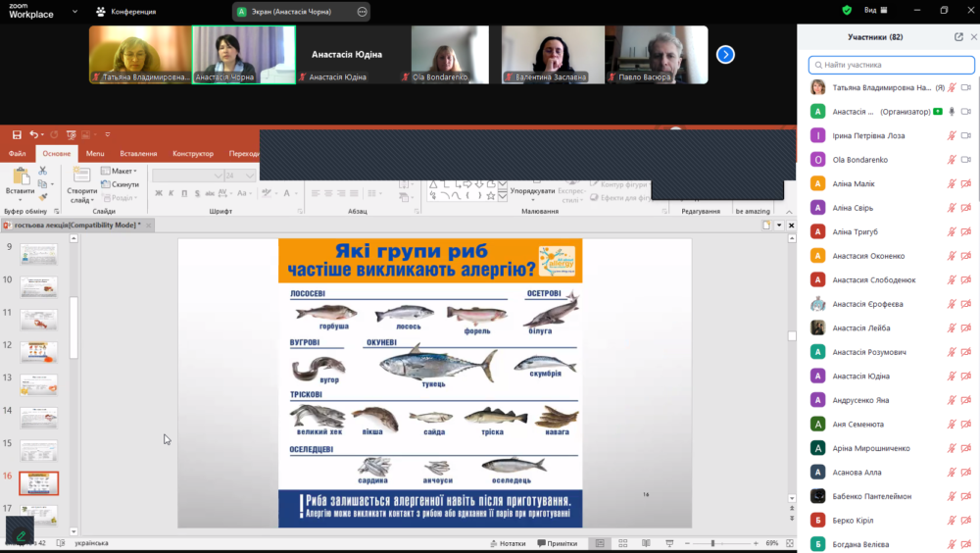Open the font name combo box
980x553 pixels.
click(x=187, y=176)
